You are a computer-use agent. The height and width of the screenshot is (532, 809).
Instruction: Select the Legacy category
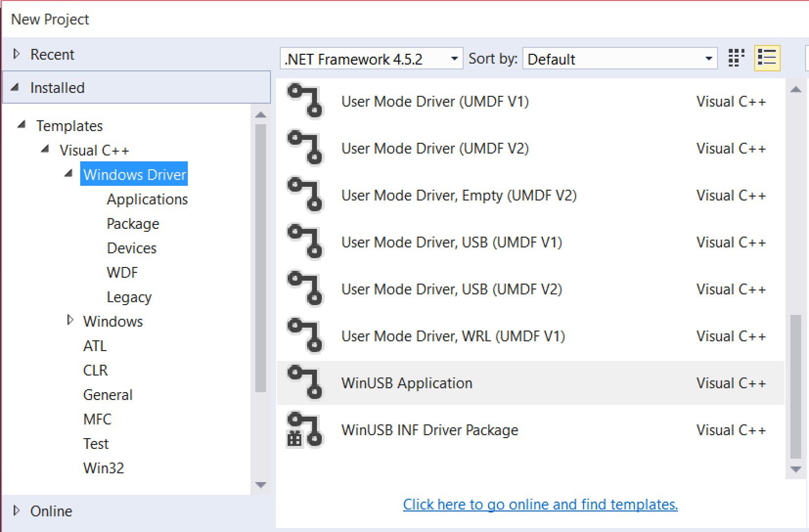(x=129, y=297)
